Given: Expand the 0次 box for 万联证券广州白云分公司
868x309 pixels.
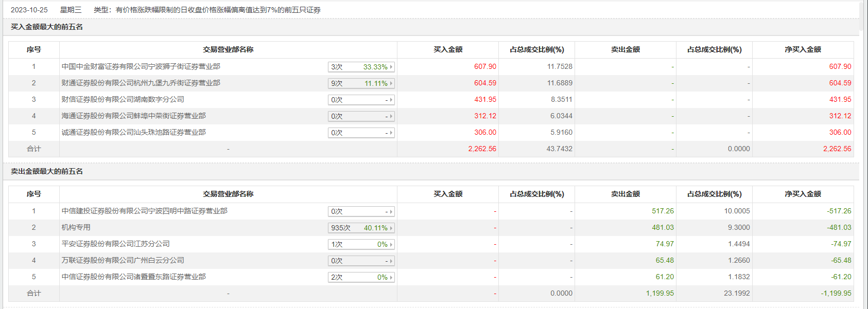Looking at the screenshot, I should [361, 261].
